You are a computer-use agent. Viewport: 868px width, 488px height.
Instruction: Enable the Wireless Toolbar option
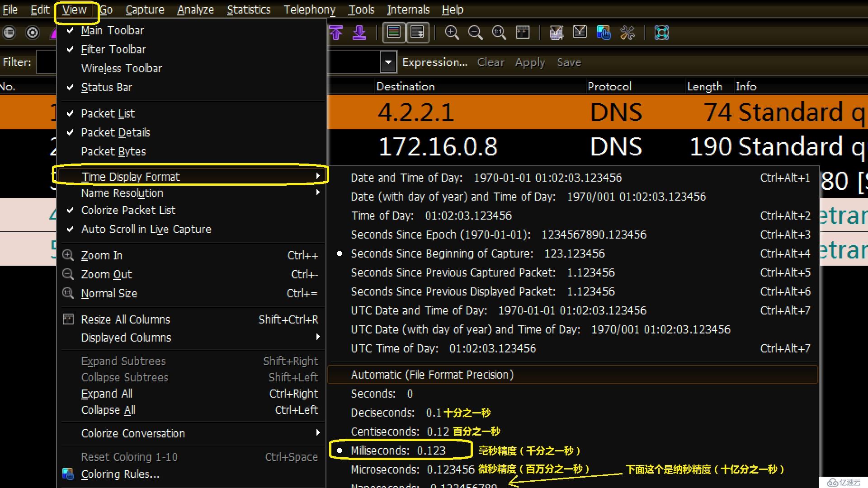[191, 69]
